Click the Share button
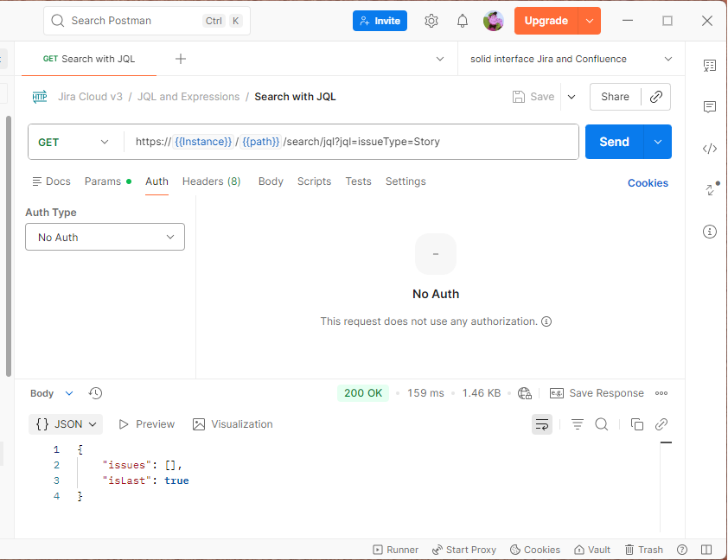Viewport: 728px width, 560px height. pos(615,97)
